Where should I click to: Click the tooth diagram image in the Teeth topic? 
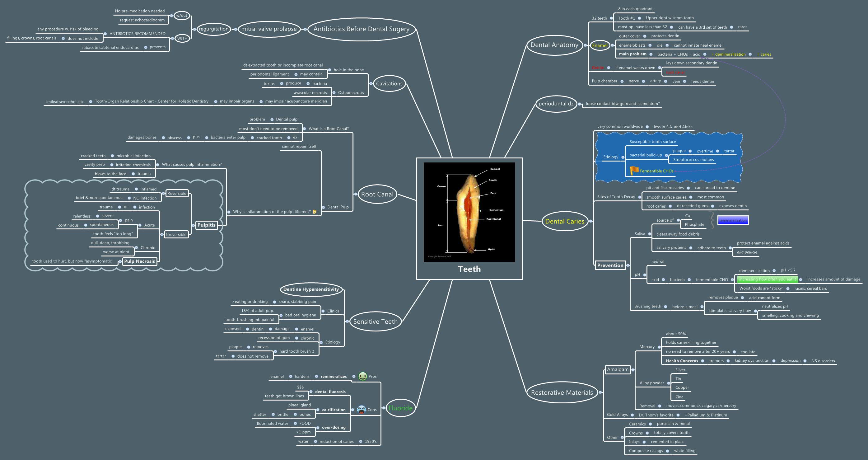469,213
